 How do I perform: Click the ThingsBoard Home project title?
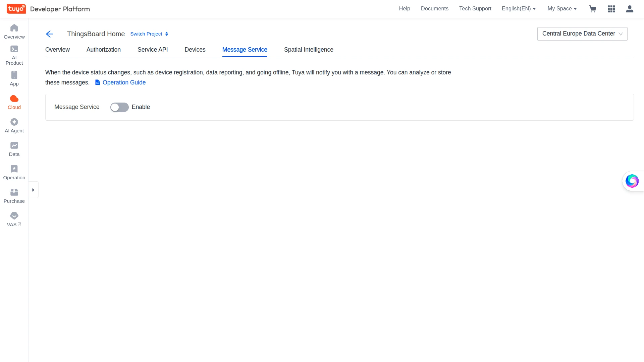coord(96,34)
